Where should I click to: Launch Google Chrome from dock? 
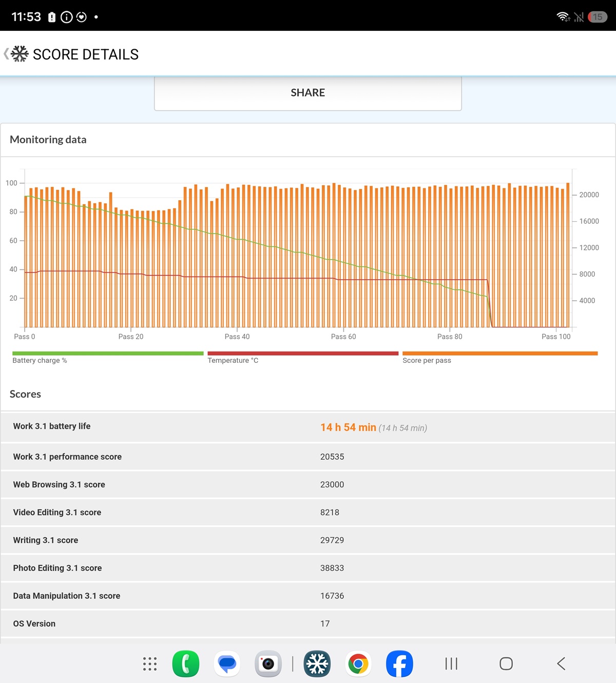pyautogui.click(x=358, y=664)
